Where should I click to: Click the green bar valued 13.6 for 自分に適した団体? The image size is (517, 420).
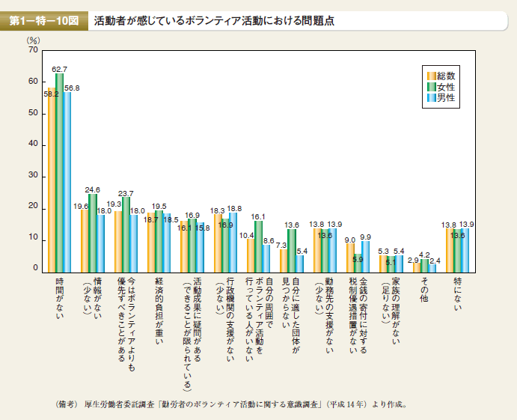pos(292,251)
